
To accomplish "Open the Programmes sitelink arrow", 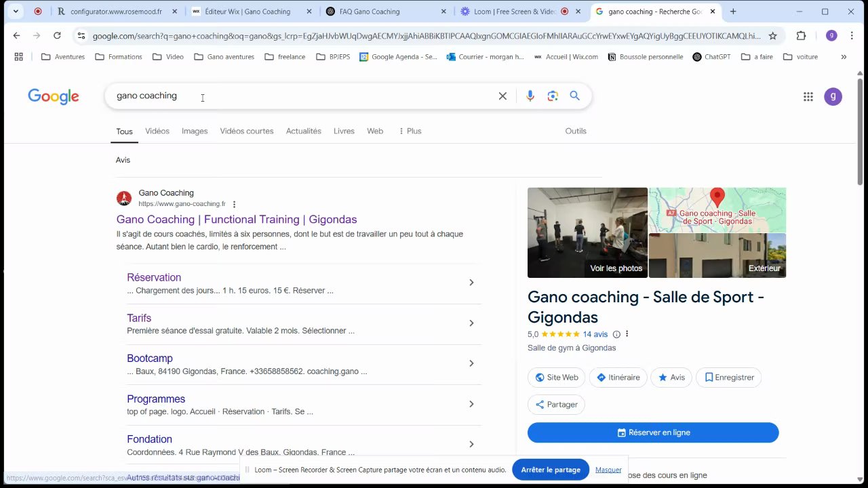I will point(471,404).
